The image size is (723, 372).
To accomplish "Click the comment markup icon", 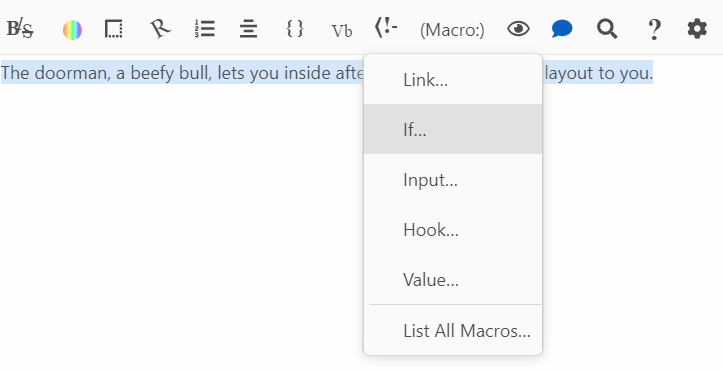I will (386, 28).
